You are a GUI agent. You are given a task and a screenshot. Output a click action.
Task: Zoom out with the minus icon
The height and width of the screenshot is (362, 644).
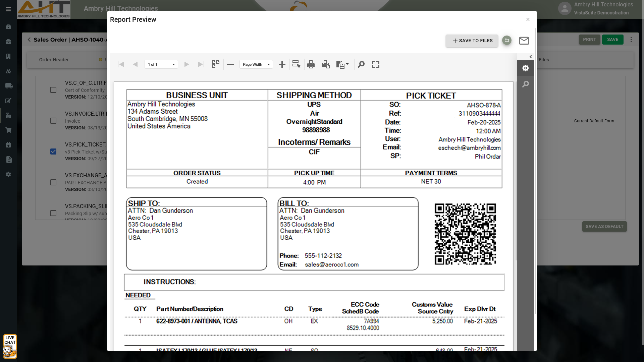pos(230,64)
